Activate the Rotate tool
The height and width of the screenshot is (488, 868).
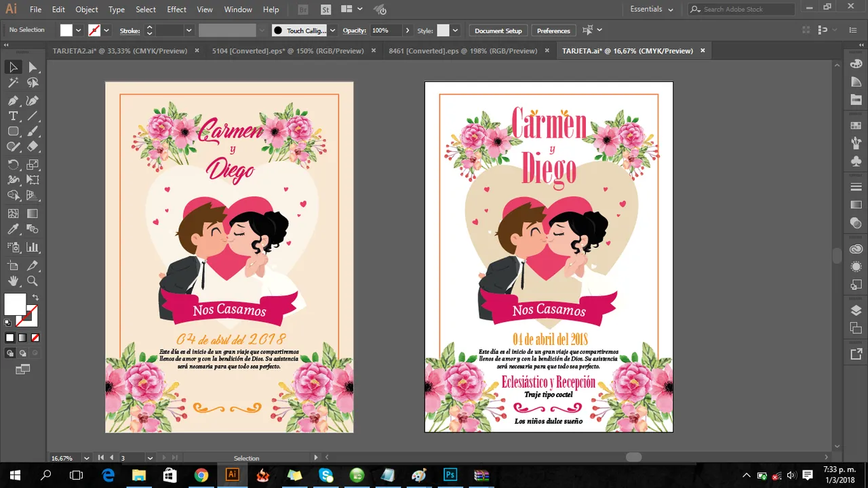13,165
